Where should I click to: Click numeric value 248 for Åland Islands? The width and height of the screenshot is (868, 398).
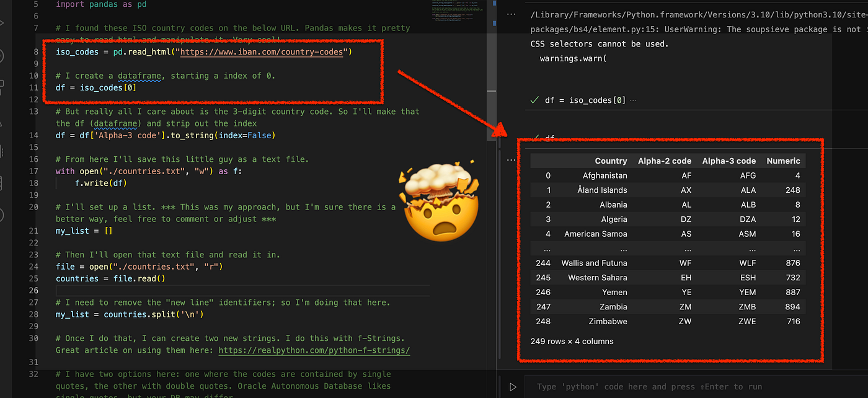point(792,190)
